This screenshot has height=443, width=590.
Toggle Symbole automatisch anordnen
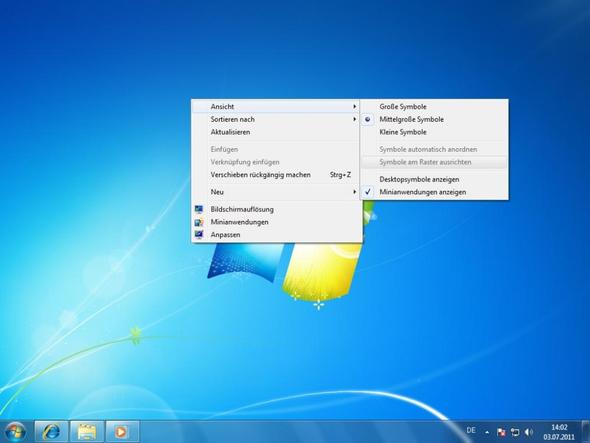tap(434, 149)
